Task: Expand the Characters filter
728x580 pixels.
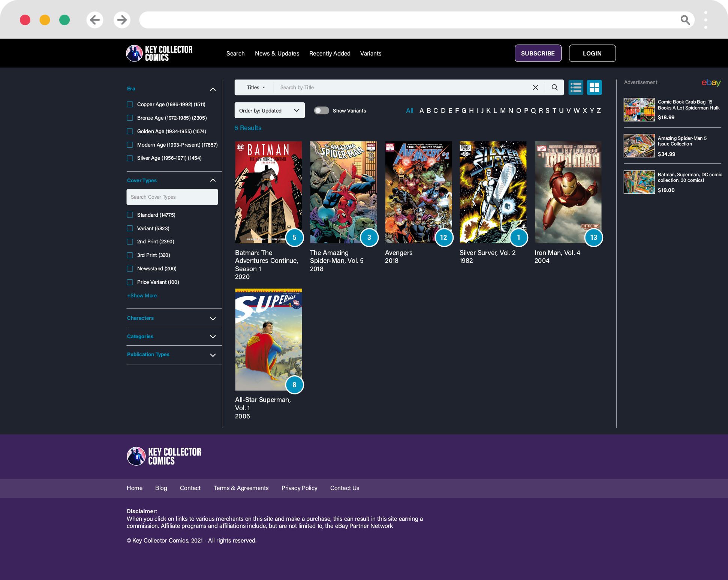Action: (213, 319)
